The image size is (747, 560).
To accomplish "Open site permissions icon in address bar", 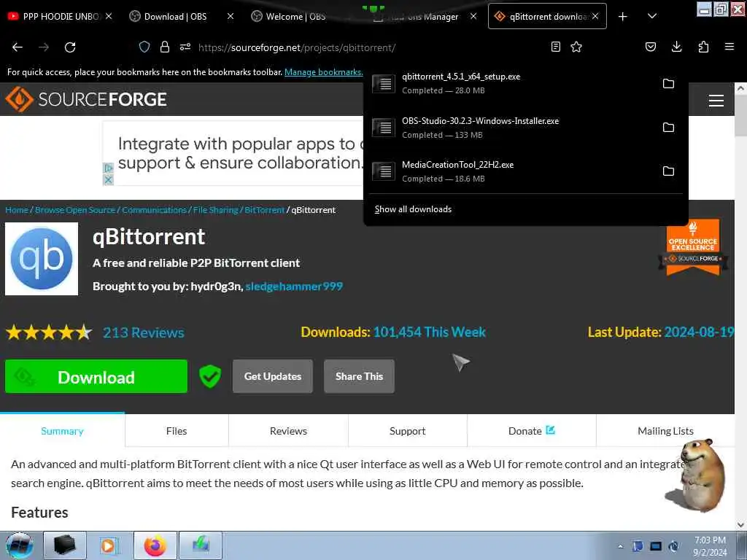I will click(185, 47).
